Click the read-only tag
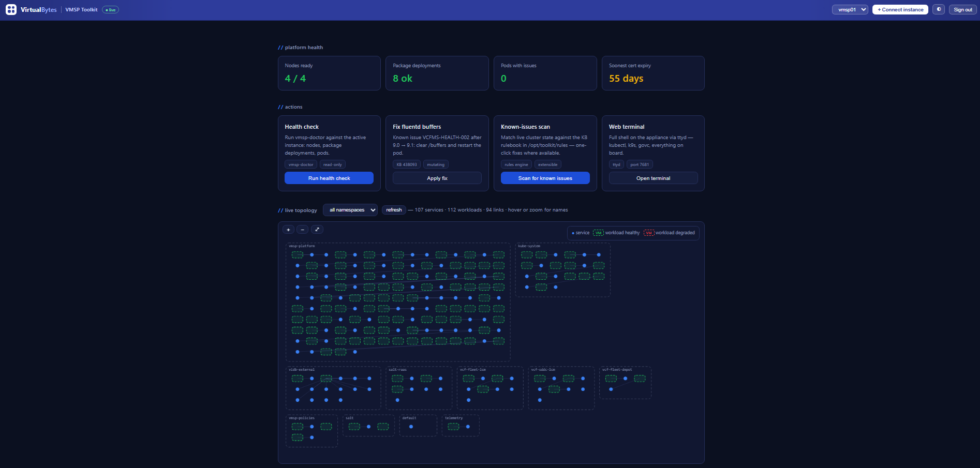Image resolution: width=980 pixels, height=468 pixels. point(333,164)
